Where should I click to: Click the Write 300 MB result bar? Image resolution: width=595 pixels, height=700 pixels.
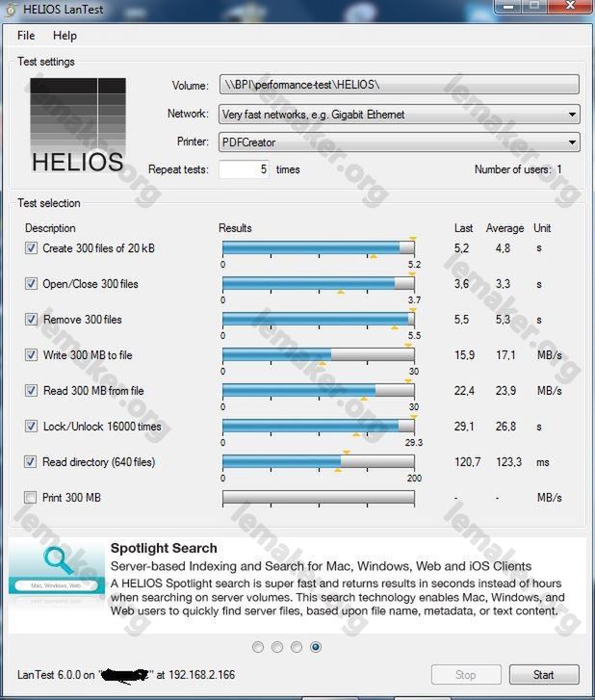pos(319,355)
